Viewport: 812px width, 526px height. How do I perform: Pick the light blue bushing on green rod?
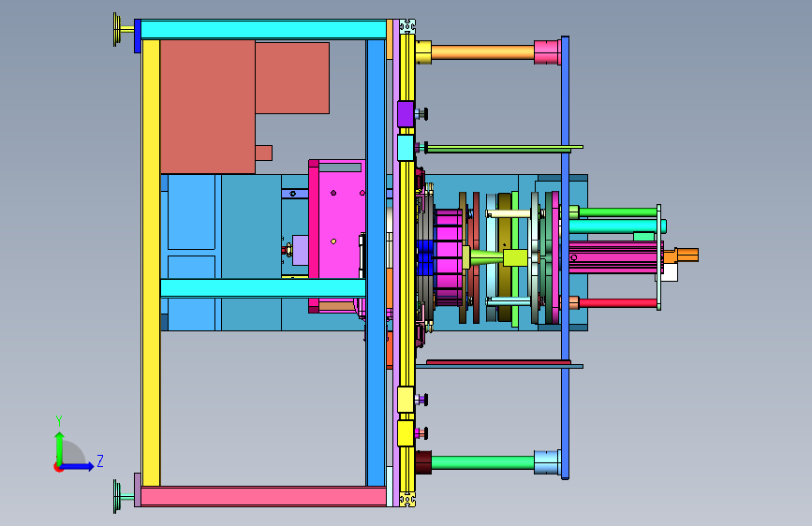tap(547, 462)
